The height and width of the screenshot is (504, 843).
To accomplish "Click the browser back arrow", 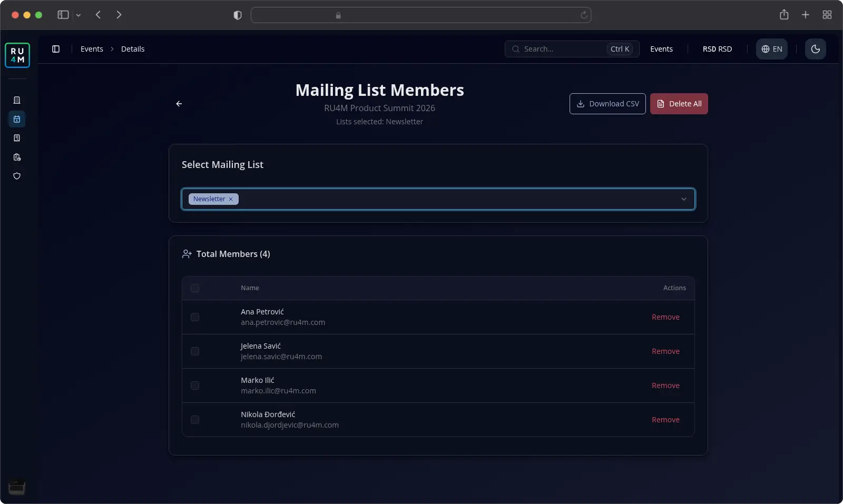I will 98,15.
